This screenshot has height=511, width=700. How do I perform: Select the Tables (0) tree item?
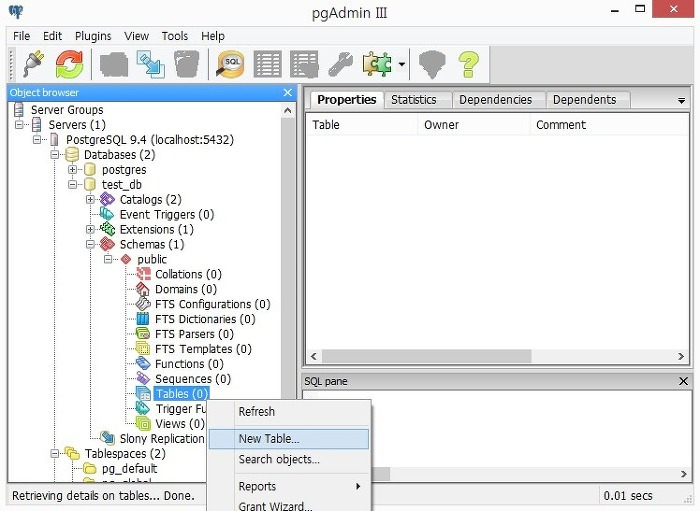(181, 394)
